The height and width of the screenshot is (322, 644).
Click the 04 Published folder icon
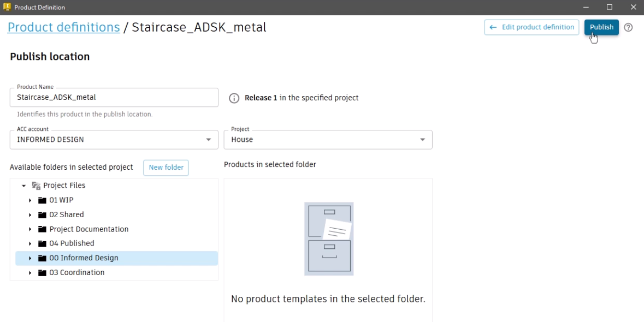tap(42, 243)
